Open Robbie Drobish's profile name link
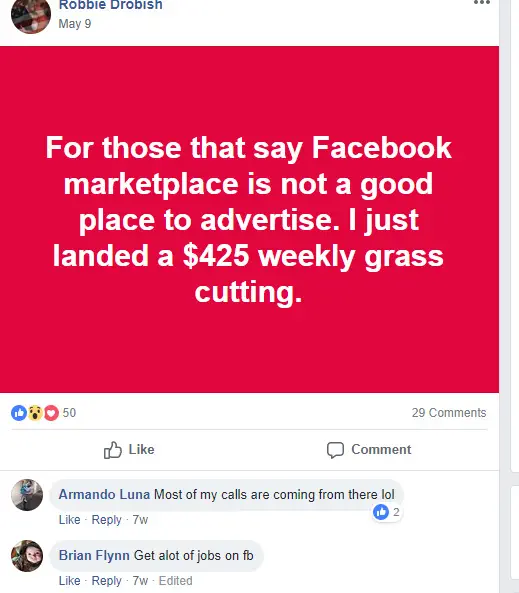 [110, 5]
